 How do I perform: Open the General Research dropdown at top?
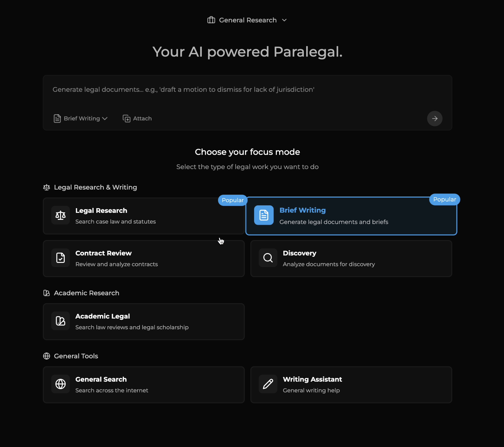tap(247, 20)
